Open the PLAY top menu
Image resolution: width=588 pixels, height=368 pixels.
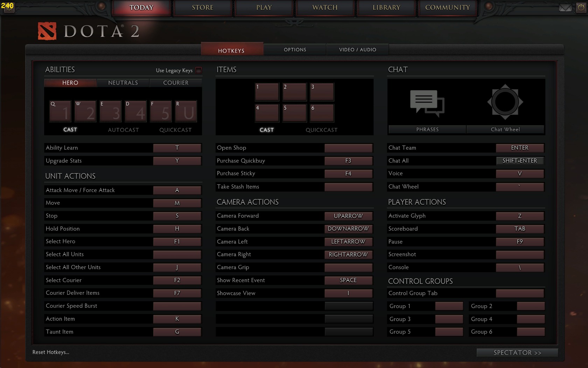coord(264,8)
